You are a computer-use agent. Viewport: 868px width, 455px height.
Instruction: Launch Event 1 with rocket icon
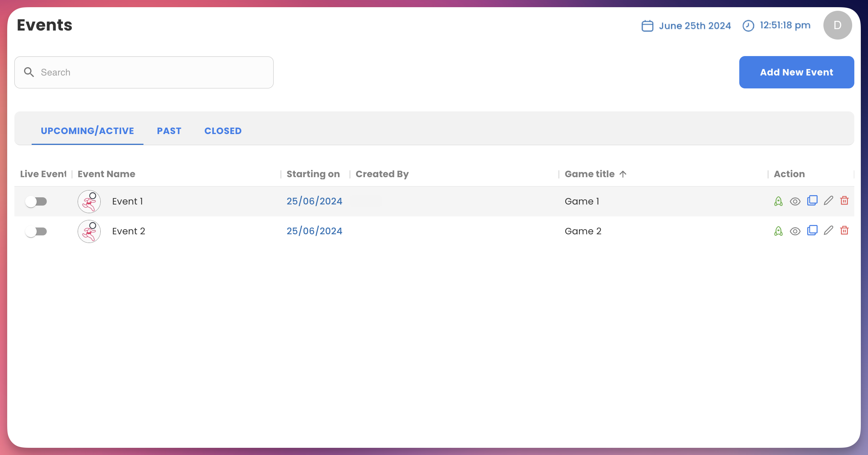coord(778,201)
